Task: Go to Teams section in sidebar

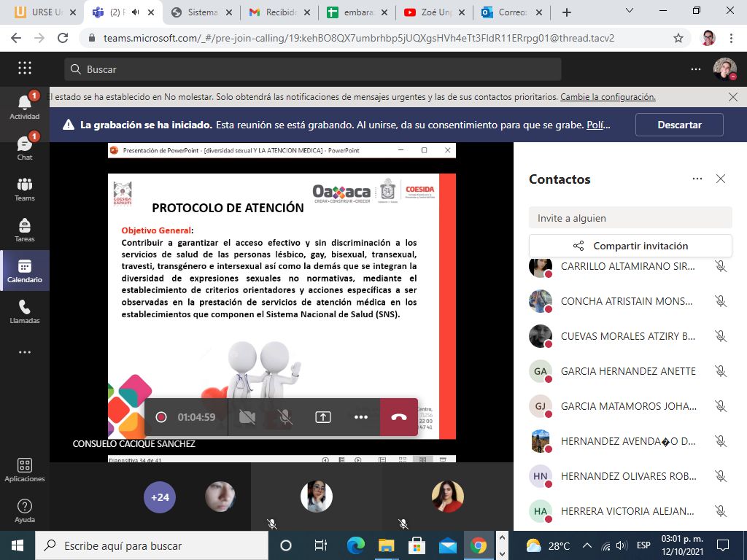Action: [x=25, y=189]
